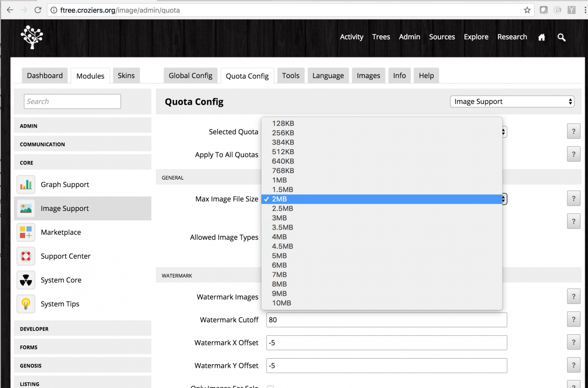
Task: Click the Research link in top navigation
Action: pos(512,37)
